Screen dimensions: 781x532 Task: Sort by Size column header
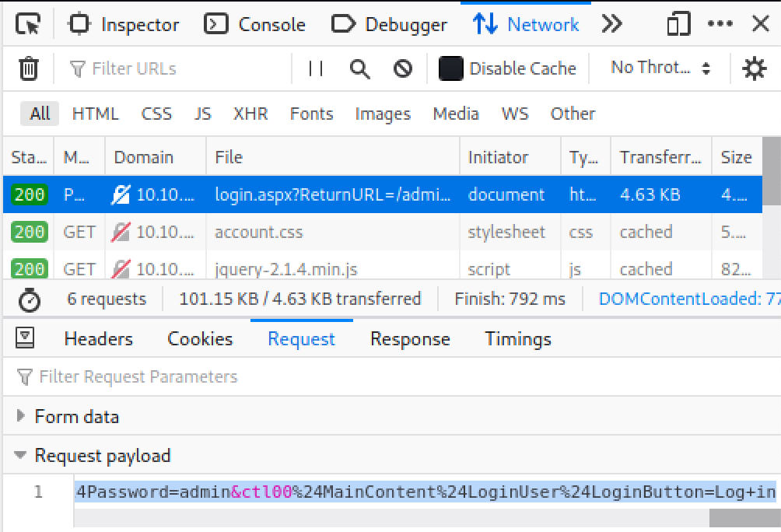tap(737, 157)
